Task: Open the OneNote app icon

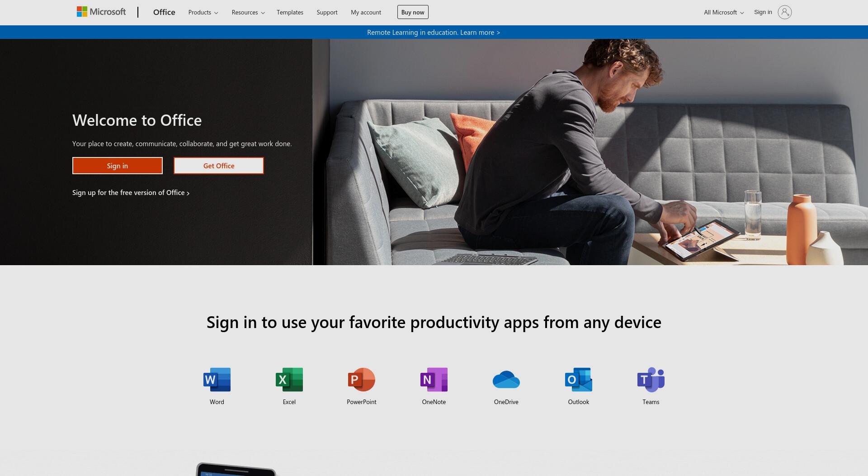Action: pyautogui.click(x=434, y=379)
